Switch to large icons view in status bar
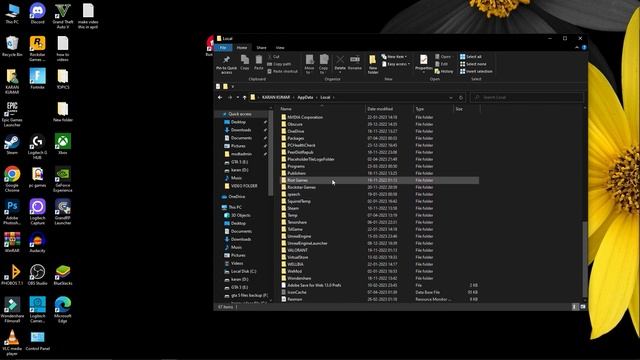 [582, 307]
